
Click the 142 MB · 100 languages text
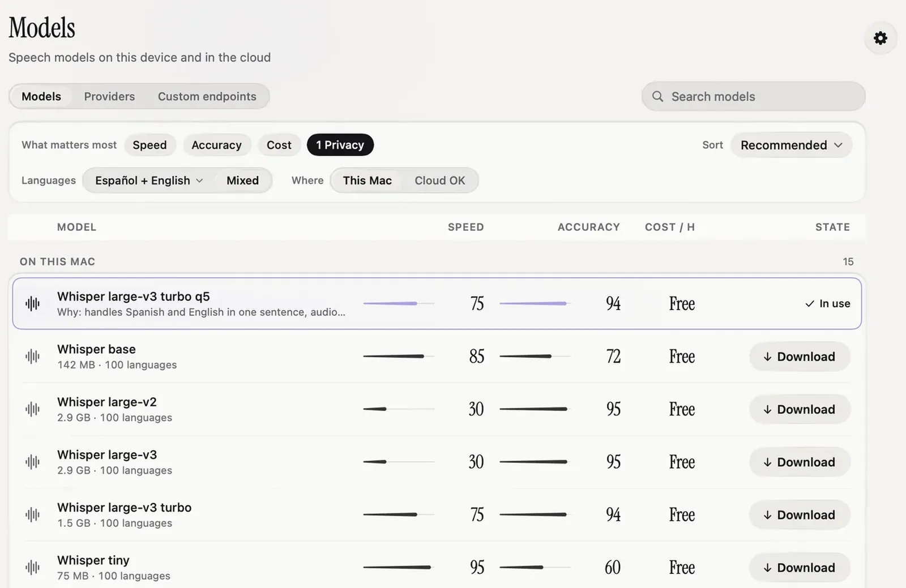(117, 365)
